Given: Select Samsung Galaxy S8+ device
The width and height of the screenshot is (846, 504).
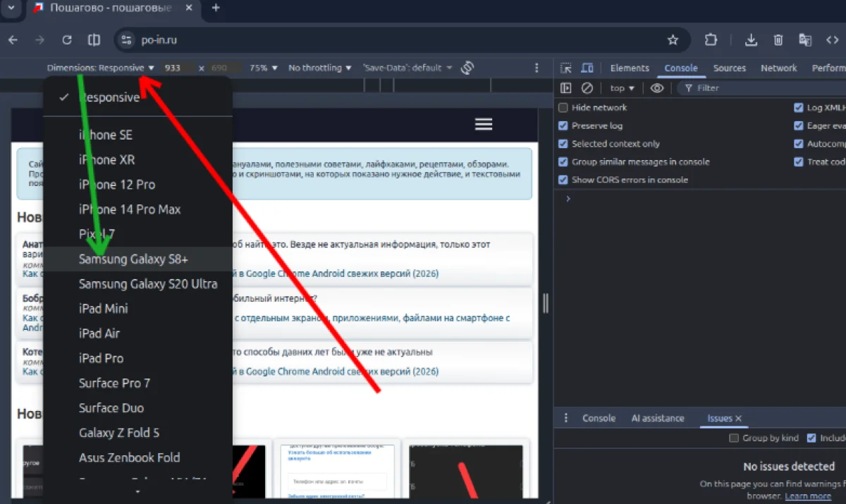Looking at the screenshot, I should click(x=137, y=259).
